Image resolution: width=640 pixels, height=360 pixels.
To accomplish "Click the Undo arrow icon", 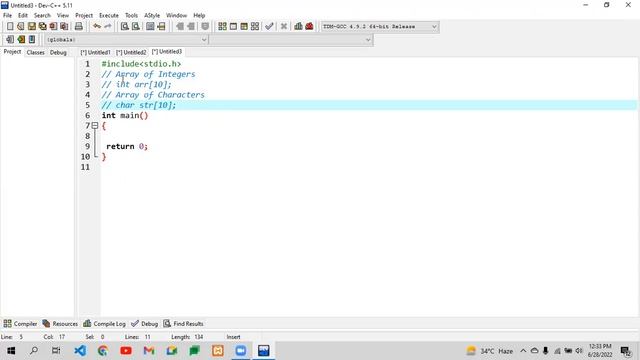I will [97, 27].
